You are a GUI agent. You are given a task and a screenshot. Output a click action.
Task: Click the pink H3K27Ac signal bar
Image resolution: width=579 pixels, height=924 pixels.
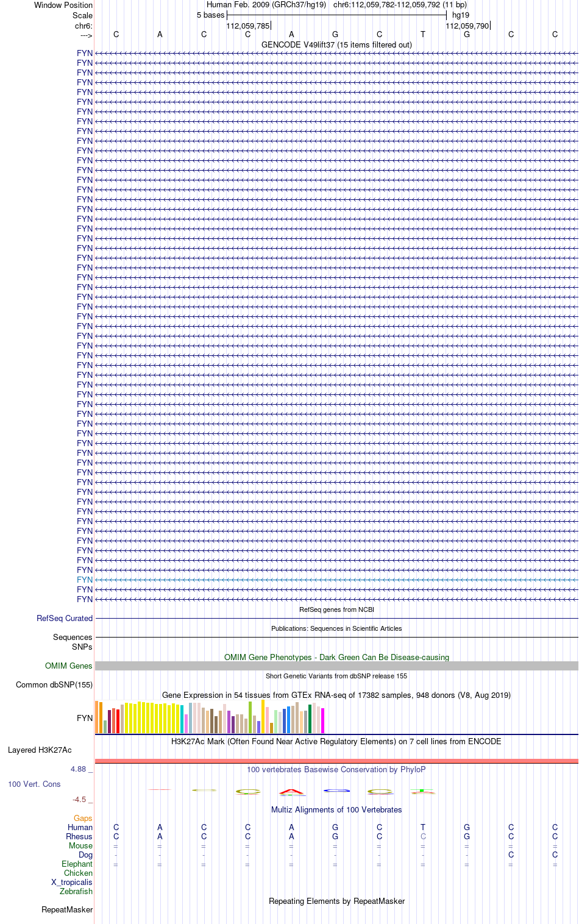336,761
